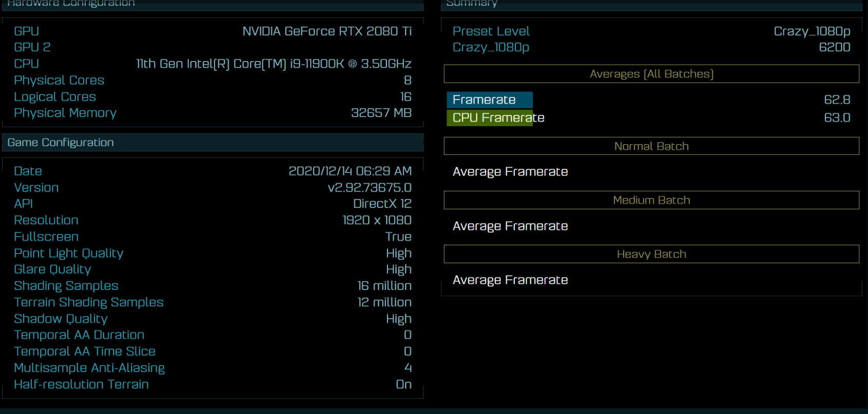The width and height of the screenshot is (868, 414).
Task: Click the blue Framerate legend label
Action: (x=489, y=100)
